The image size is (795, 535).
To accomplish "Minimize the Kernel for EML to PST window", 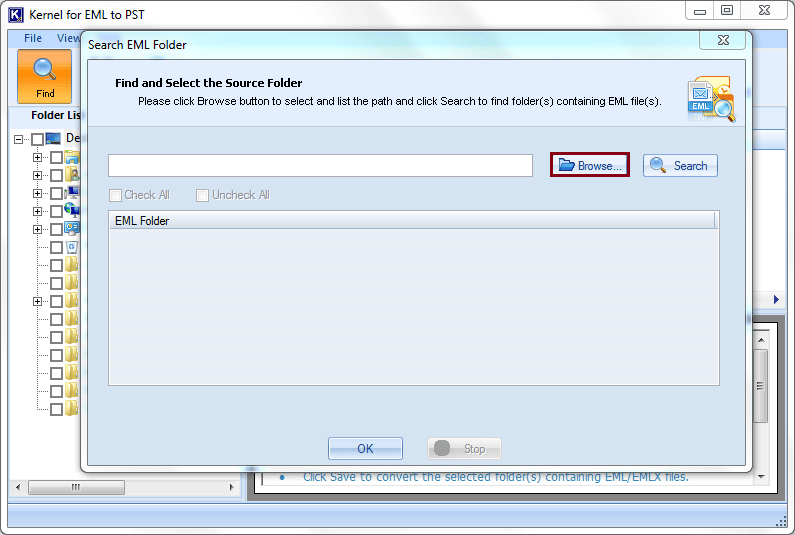I will (x=700, y=11).
